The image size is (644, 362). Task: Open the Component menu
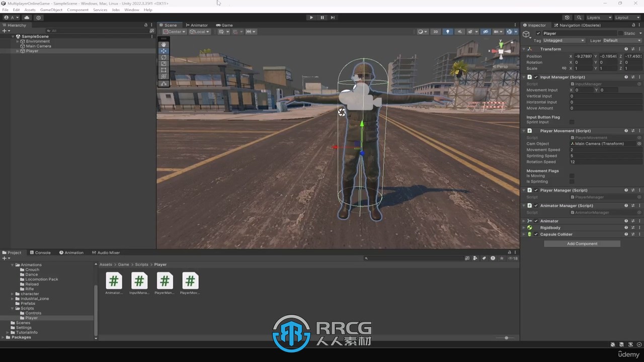(x=77, y=10)
